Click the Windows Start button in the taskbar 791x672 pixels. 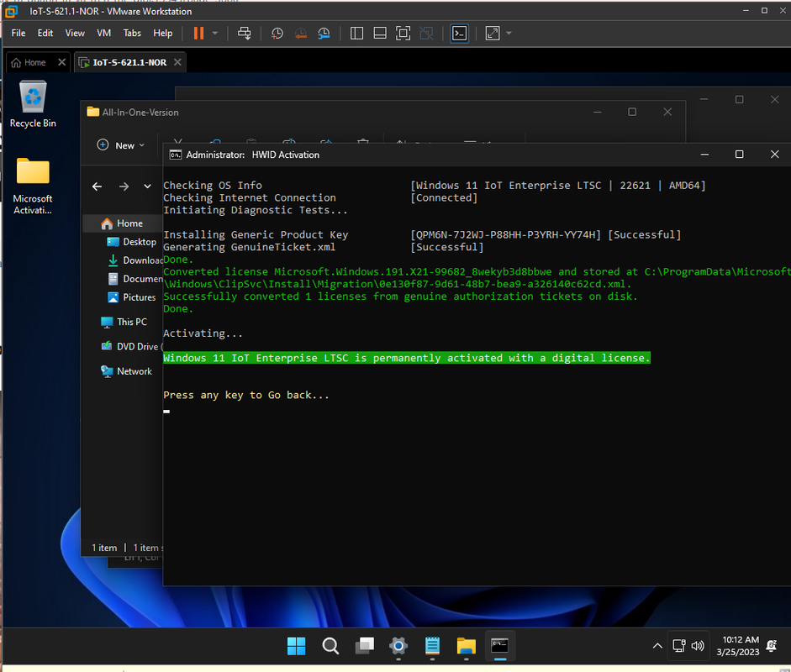click(x=297, y=645)
